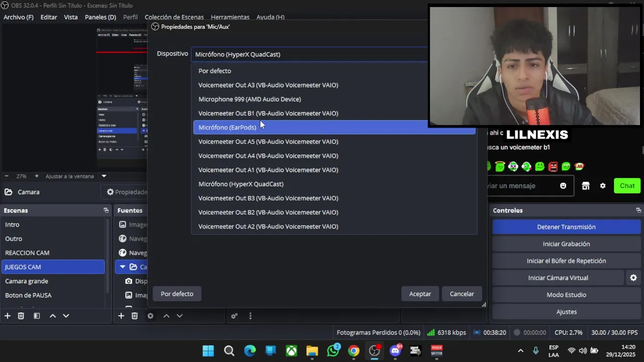Open Herramientas menu

230,17
